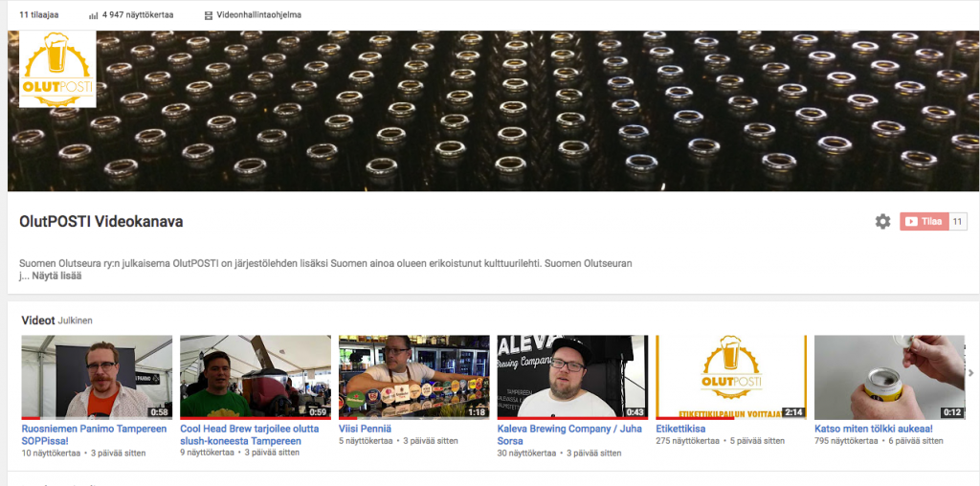Open the Ruosniemen Panimo Tampereen SOPPissa title
980x486 pixels.
point(95,434)
